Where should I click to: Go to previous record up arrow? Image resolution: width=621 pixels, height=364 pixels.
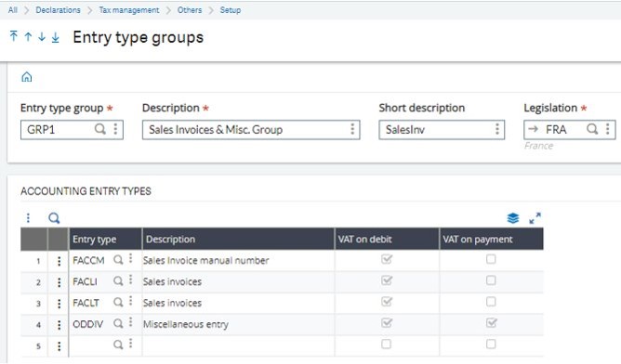[28, 37]
